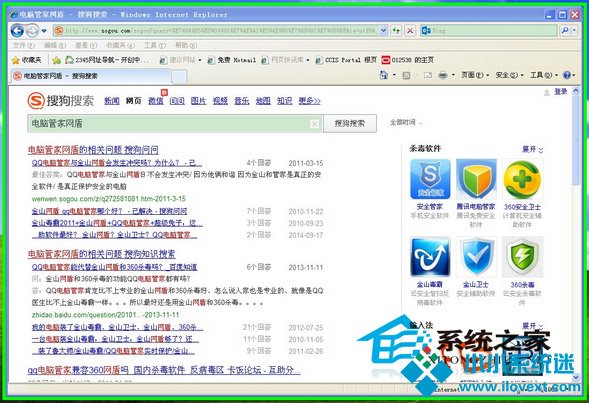The width and height of the screenshot is (589, 403).
Task: Click inside the Bing search box
Action: click(x=488, y=31)
